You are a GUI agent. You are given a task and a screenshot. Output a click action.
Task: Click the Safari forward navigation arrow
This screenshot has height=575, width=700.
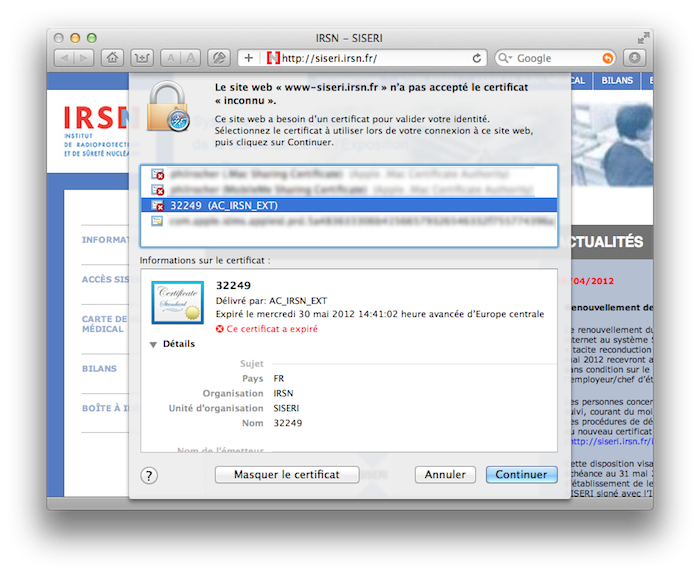point(84,58)
